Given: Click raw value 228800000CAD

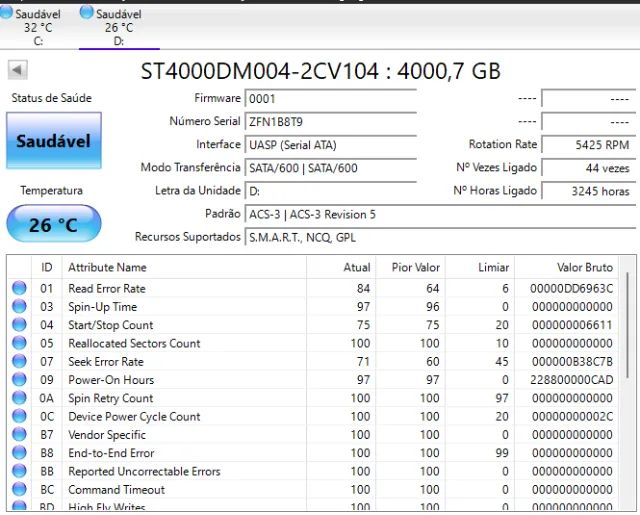Looking at the screenshot, I should (x=571, y=380).
